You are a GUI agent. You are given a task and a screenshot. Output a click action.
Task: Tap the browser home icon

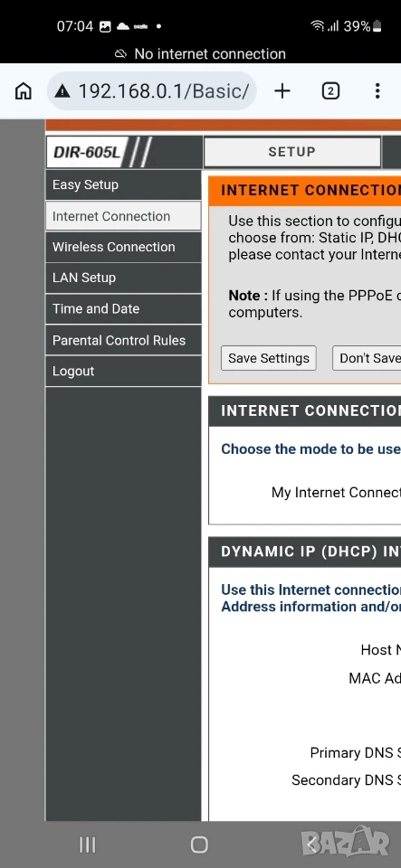24,91
